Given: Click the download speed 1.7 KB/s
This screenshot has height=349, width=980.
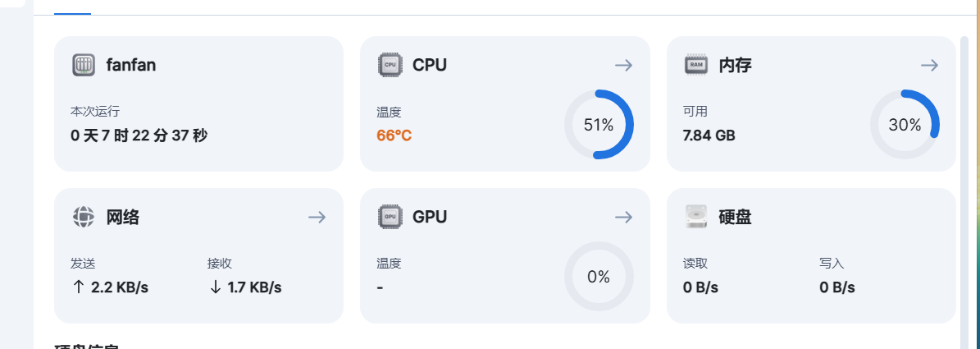Looking at the screenshot, I should pyautogui.click(x=244, y=287).
